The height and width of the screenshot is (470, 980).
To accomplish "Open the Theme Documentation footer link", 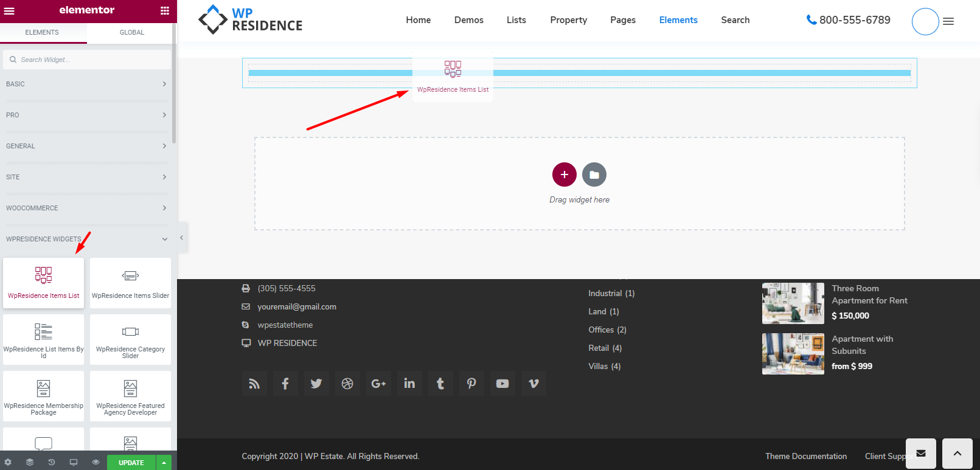I will tap(806, 456).
